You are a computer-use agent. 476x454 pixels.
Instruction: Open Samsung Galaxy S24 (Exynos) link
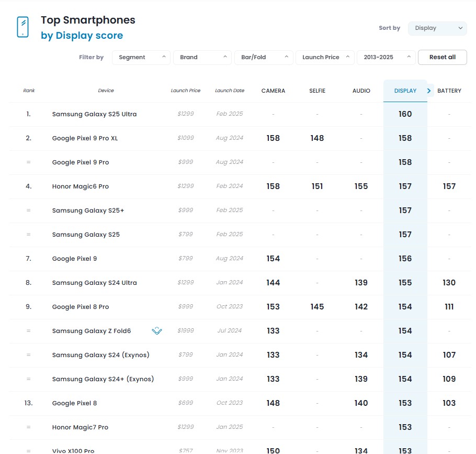pyautogui.click(x=101, y=355)
